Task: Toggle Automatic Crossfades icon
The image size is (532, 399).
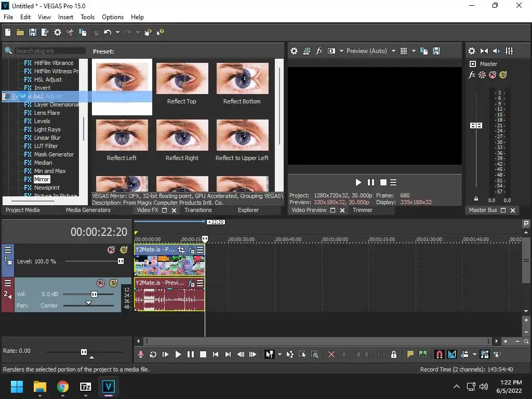Action: (452, 354)
